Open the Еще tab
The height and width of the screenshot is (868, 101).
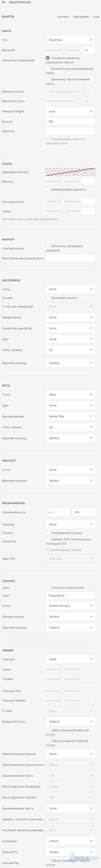point(96,17)
